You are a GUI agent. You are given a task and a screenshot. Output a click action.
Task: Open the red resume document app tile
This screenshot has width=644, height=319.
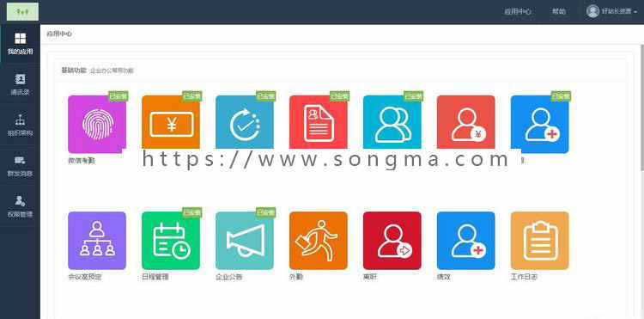pyautogui.click(x=319, y=122)
